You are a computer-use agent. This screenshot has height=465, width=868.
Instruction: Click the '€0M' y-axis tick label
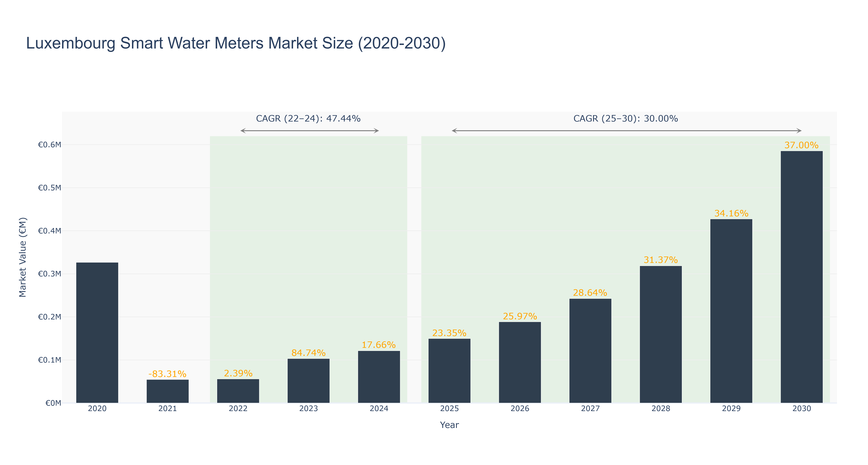(x=53, y=403)
